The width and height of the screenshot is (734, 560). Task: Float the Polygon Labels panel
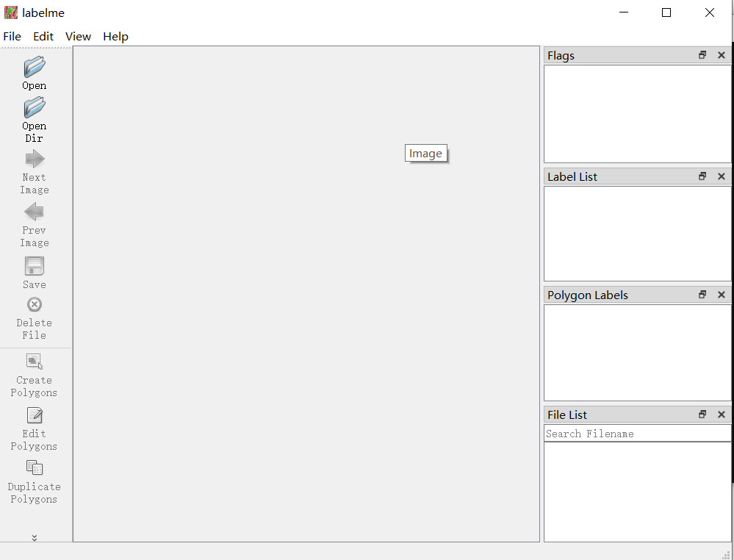click(702, 295)
